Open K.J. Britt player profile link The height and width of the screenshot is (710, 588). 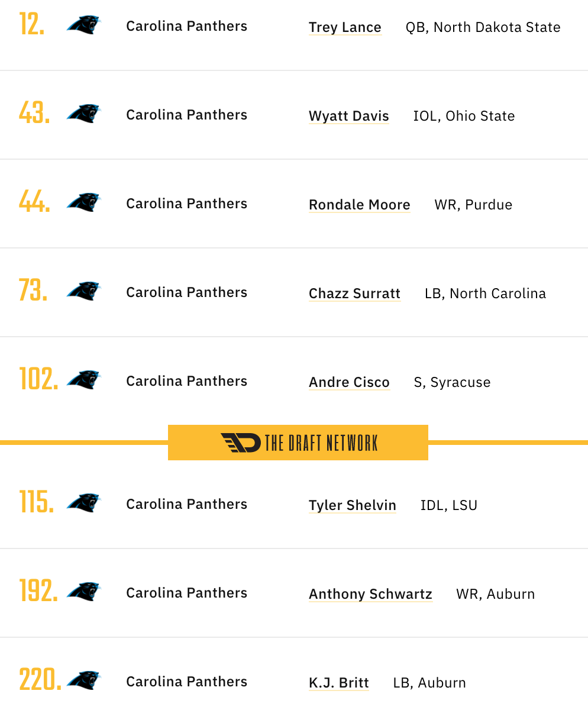tap(339, 683)
